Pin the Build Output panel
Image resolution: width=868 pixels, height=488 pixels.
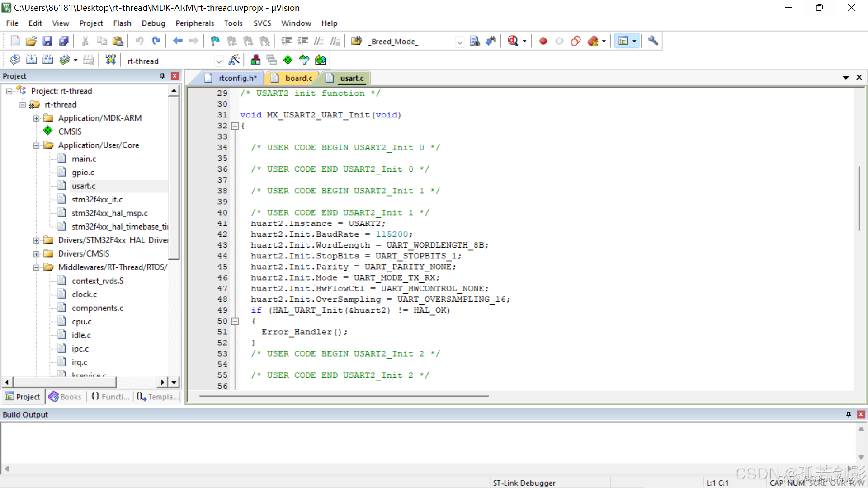[848, 414]
